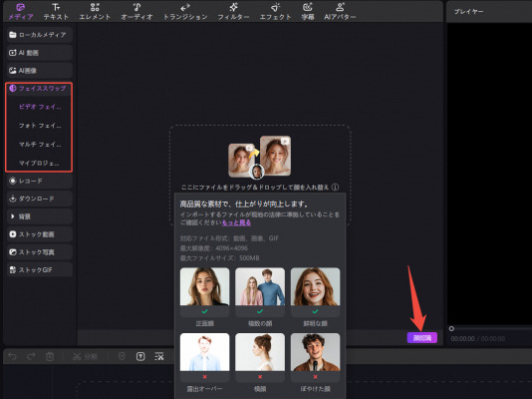Open マイプロジェ... (My Projects) sub-item
Viewport: 532px width, 399px height.
[x=39, y=164]
